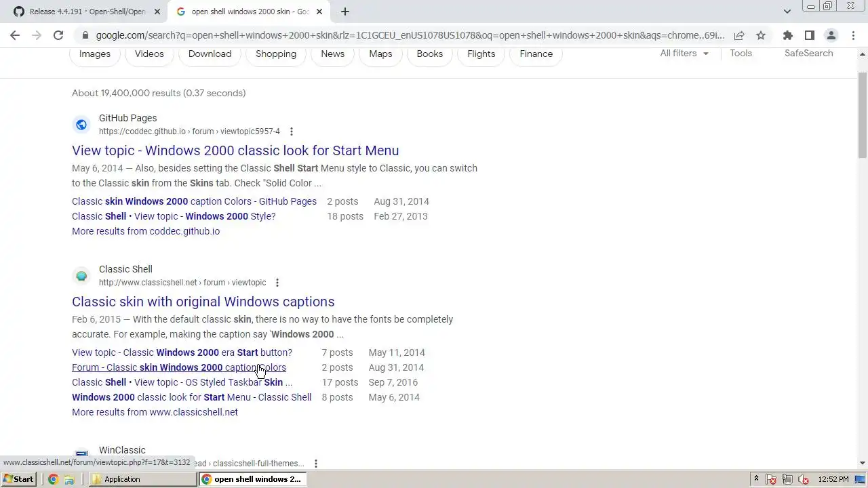Expand the All filters dropdown
The width and height of the screenshot is (868, 488).
pos(684,53)
